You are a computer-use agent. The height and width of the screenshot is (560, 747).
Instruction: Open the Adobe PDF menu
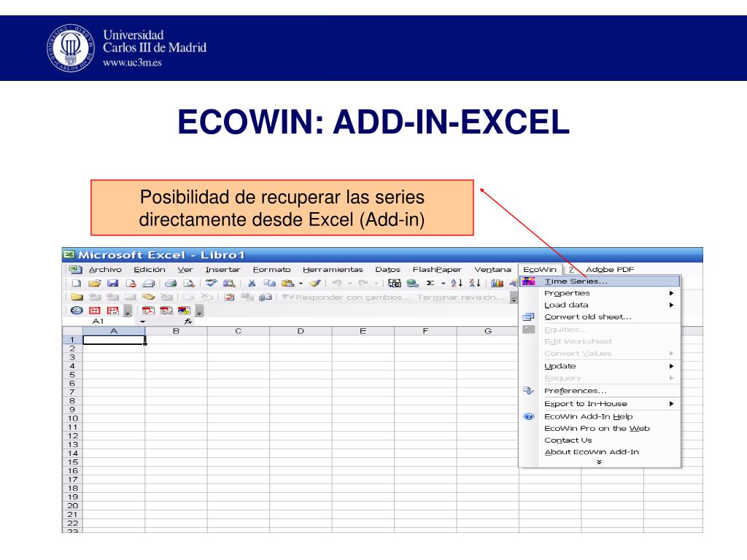610,270
